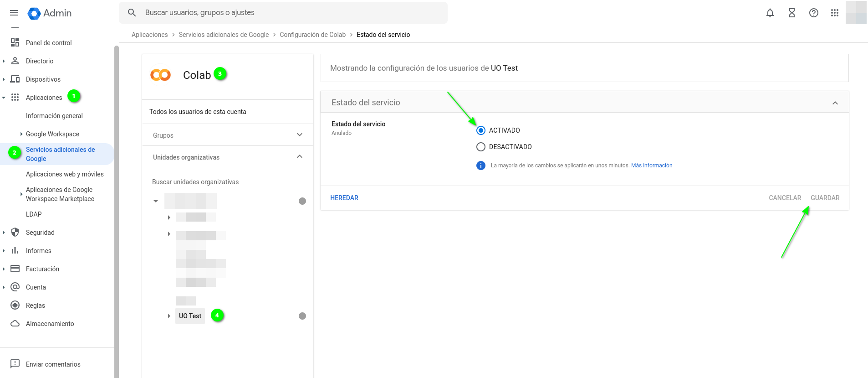Select the UO Test organizational unit
Viewport: 868px width, 378px height.
point(190,316)
